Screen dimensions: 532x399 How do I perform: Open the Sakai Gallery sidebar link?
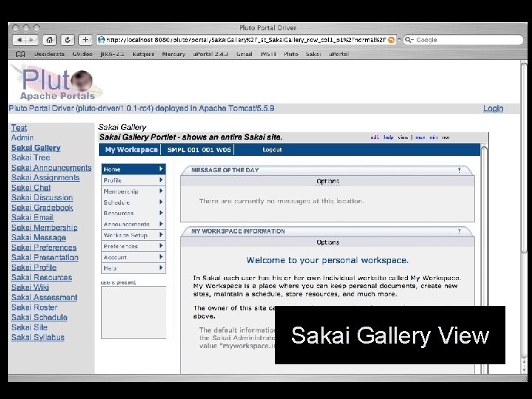pyautogui.click(x=35, y=148)
